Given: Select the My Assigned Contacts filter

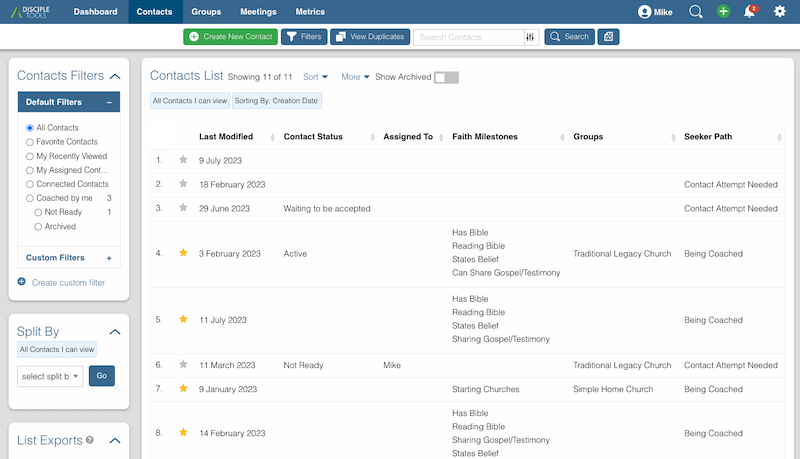Looking at the screenshot, I should pos(30,170).
